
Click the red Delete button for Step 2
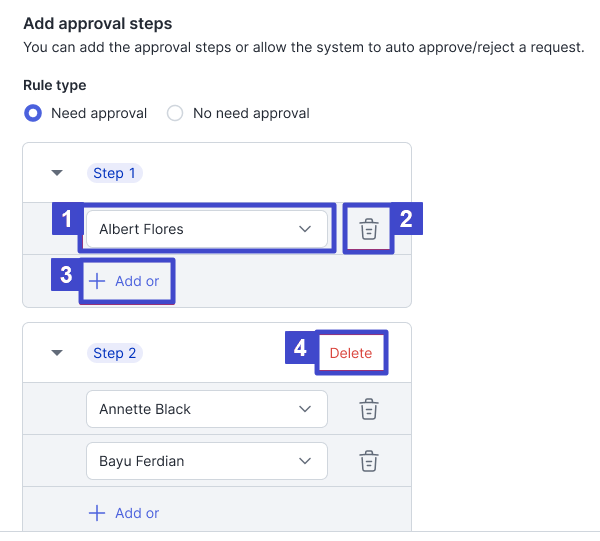click(351, 353)
